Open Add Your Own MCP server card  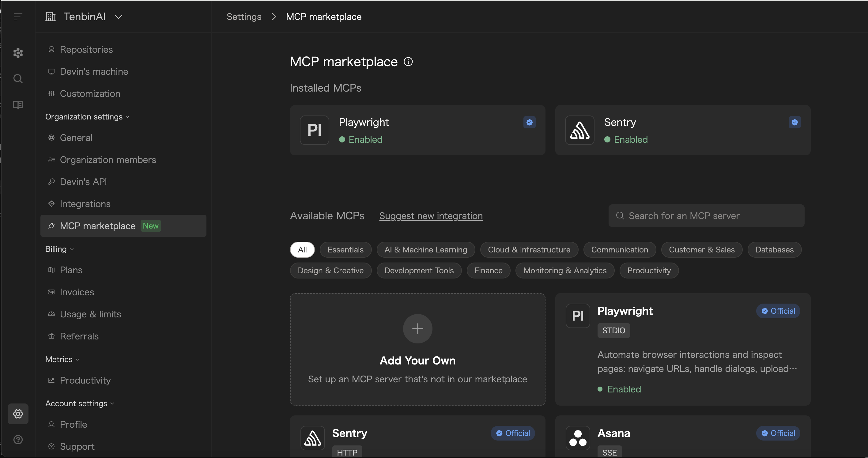[x=417, y=350]
